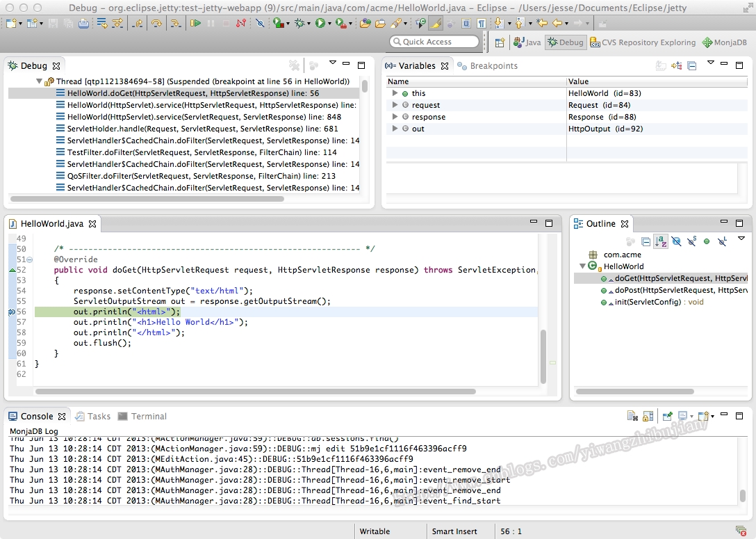The width and height of the screenshot is (756, 539).
Task: Collapse the HelloWorld class in Outline
Action: click(582, 266)
